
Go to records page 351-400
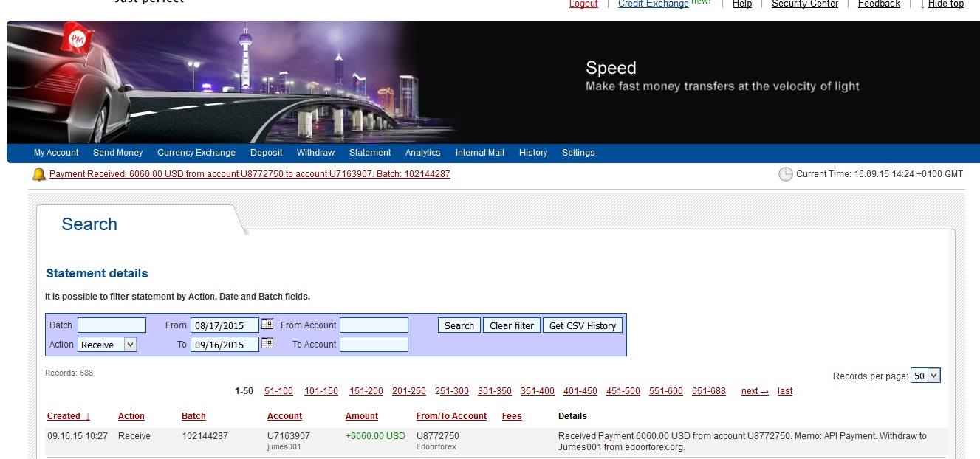(538, 391)
